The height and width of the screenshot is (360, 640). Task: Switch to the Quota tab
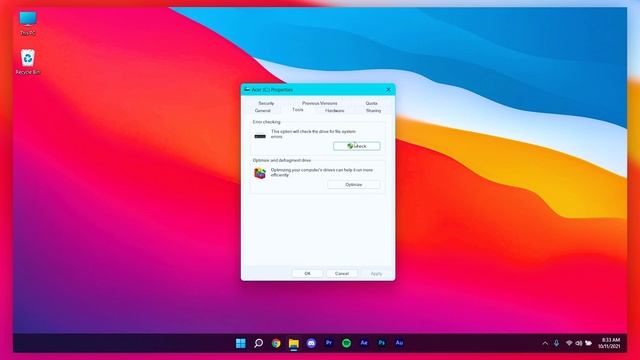click(371, 103)
